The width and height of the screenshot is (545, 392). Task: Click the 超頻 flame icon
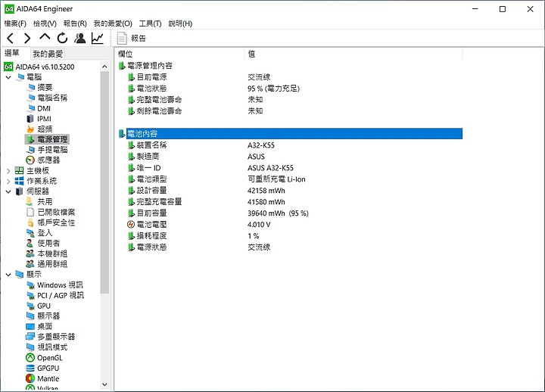tap(30, 129)
